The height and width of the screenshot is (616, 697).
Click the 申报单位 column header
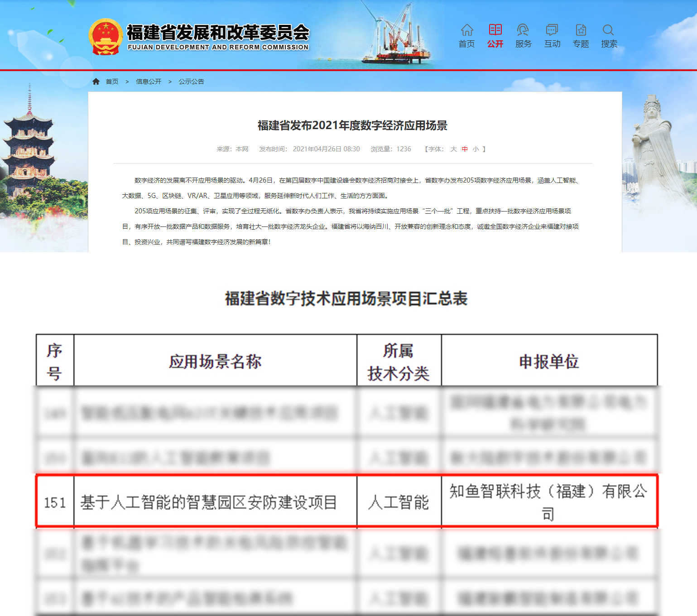tap(549, 361)
